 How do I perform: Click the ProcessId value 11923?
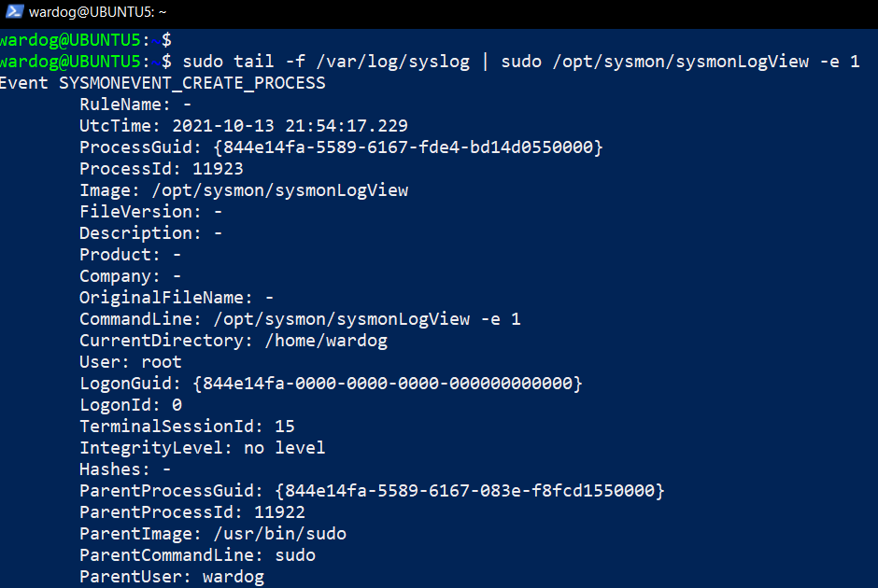click(218, 169)
